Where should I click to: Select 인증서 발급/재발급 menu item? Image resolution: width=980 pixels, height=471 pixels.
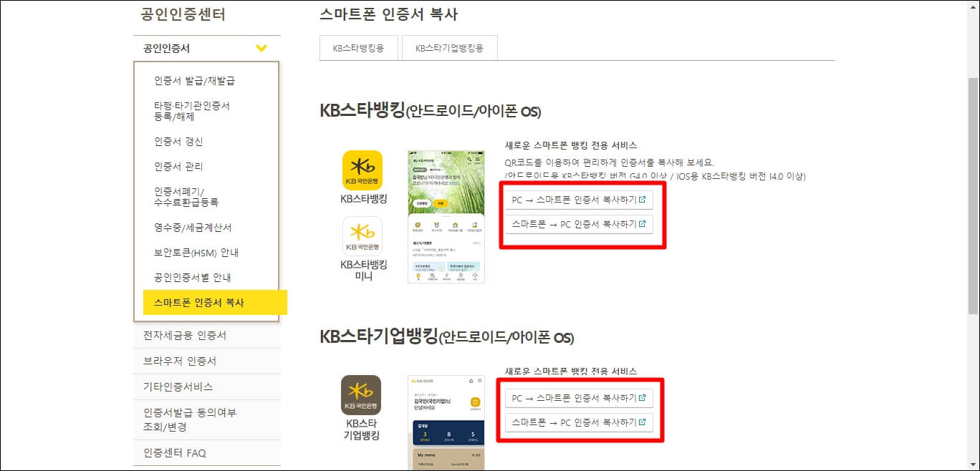pyautogui.click(x=194, y=81)
